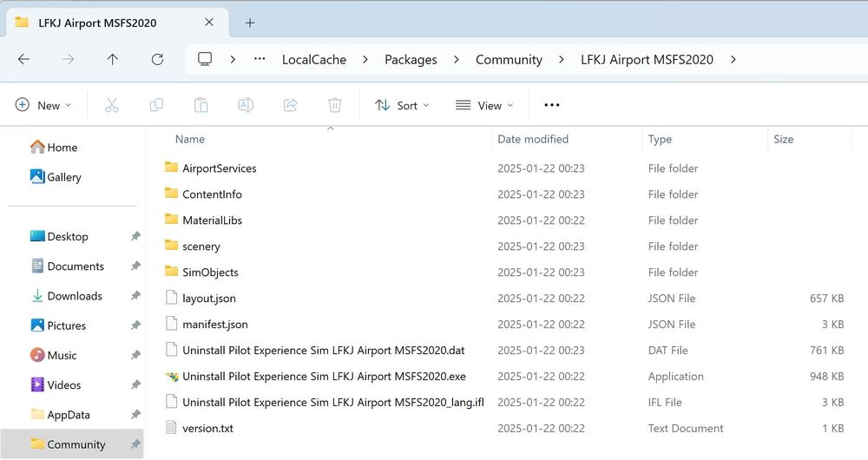
Task: Unpin icon next to Videos
Action: (x=135, y=385)
